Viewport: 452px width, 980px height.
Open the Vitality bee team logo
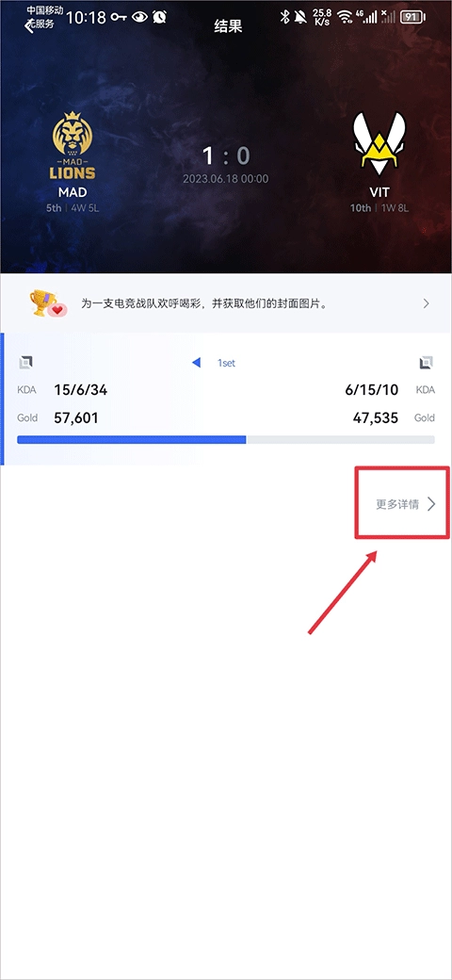pos(377,144)
